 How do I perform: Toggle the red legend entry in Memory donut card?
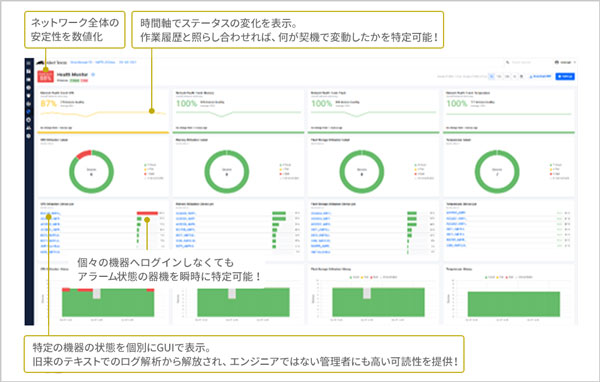[x=285, y=174]
